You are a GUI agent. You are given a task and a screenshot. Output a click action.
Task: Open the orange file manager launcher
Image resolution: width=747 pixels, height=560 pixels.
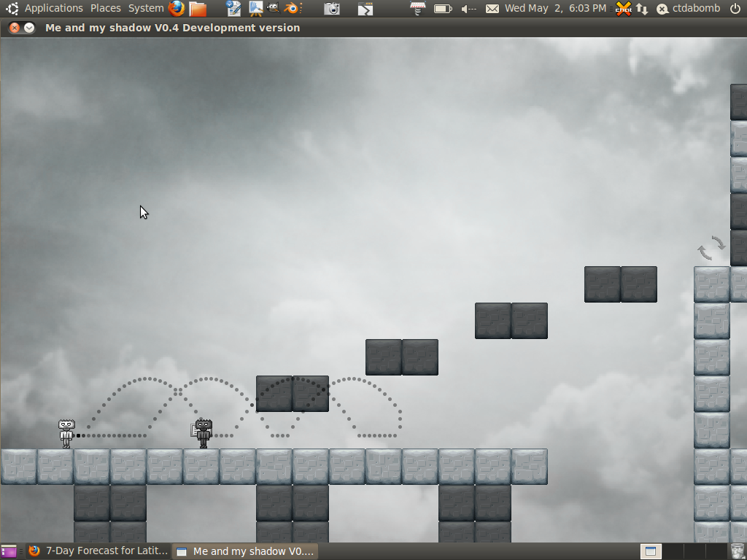198,9
